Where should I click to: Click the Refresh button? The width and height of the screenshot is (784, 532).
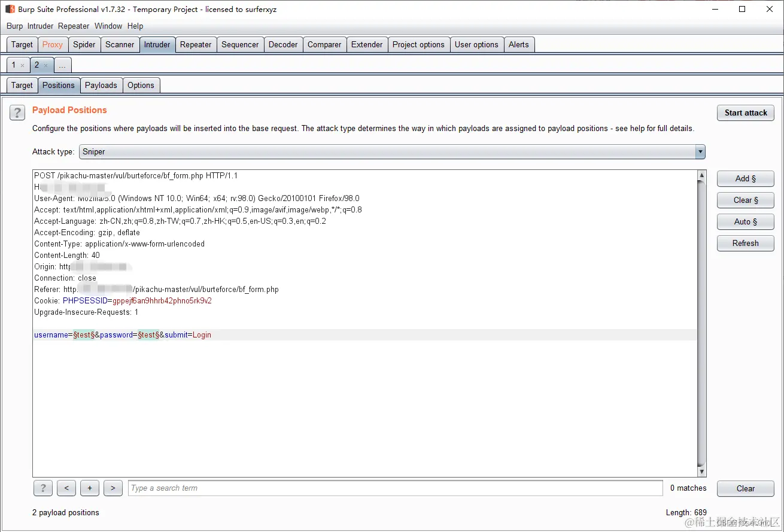pyautogui.click(x=746, y=243)
